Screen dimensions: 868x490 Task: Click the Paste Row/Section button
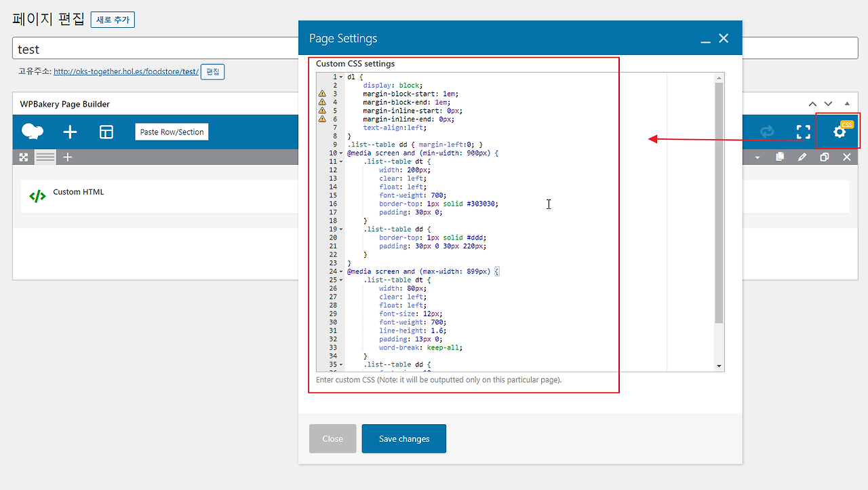click(x=172, y=132)
